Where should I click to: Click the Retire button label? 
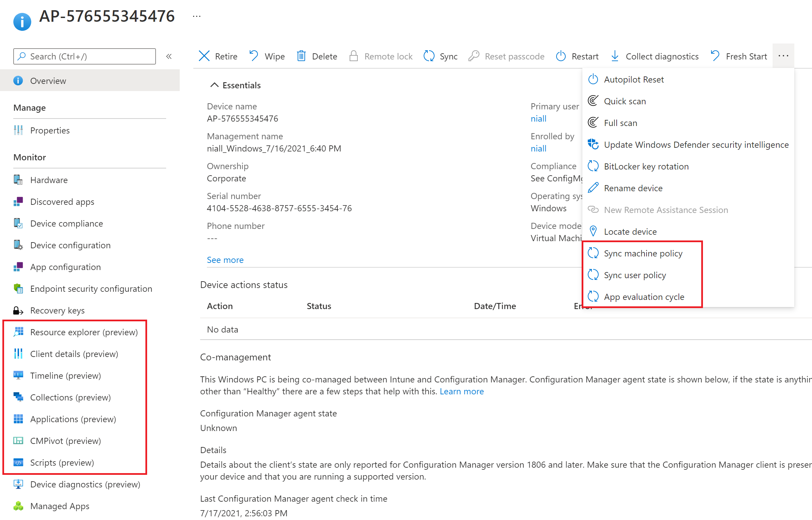[x=226, y=56]
